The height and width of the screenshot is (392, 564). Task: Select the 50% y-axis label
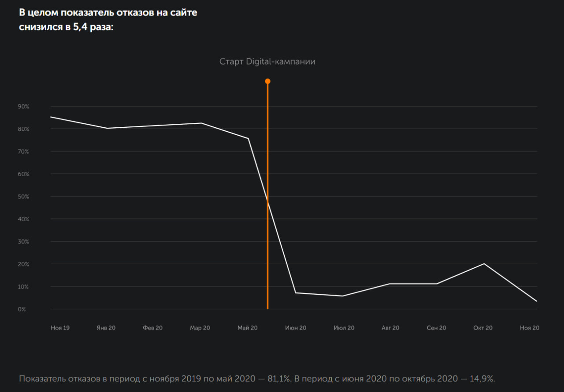point(23,196)
